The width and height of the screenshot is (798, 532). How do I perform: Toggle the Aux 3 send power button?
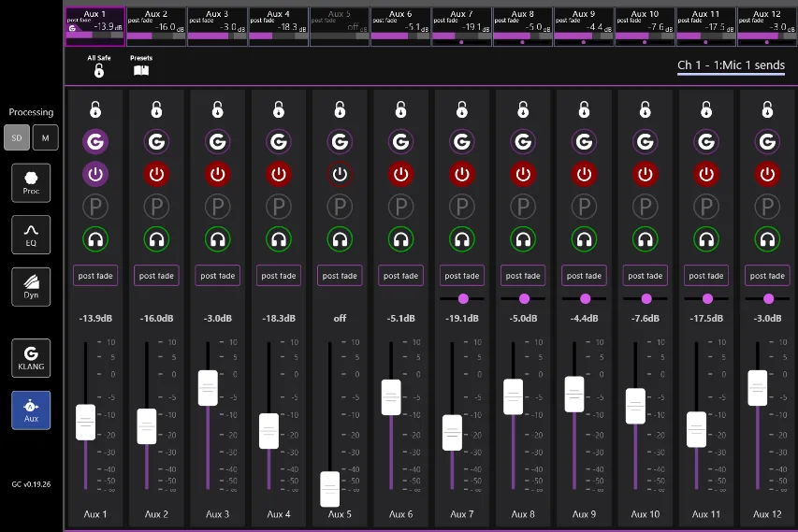(x=217, y=175)
